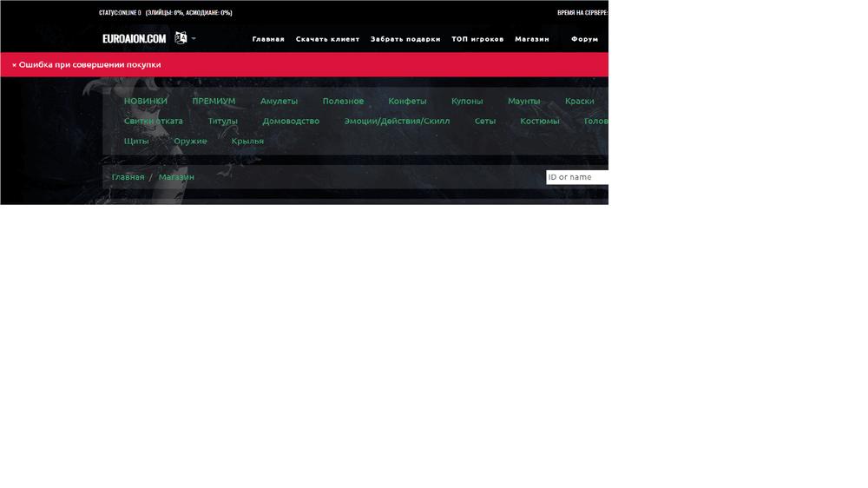This screenshot has height=488, width=868.
Task: Choose the Свитки отката category
Action: click(x=154, y=122)
